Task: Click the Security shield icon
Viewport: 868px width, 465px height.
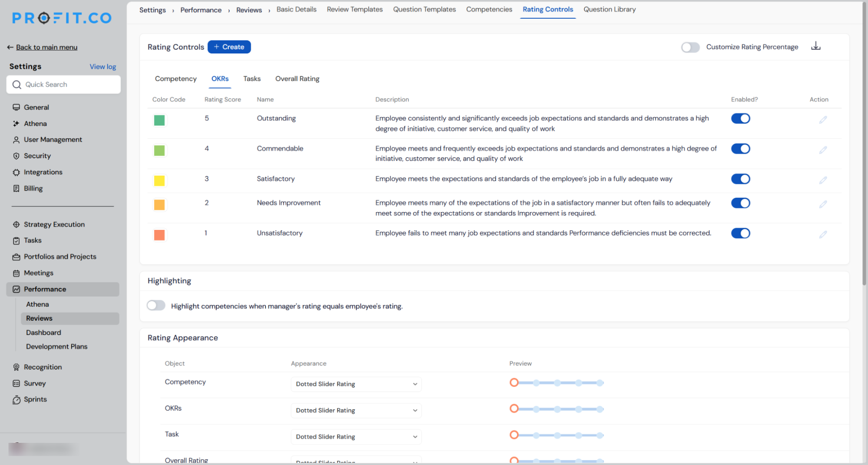Action: [16, 156]
